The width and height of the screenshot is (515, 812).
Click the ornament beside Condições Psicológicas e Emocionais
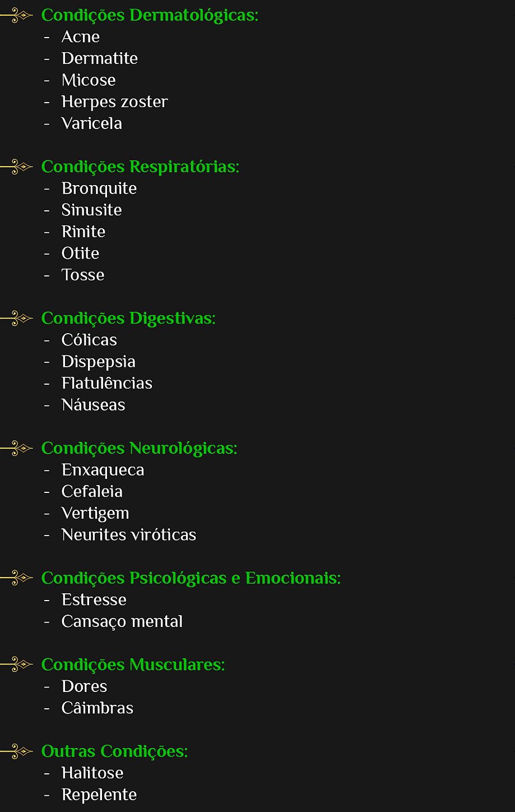(x=18, y=578)
